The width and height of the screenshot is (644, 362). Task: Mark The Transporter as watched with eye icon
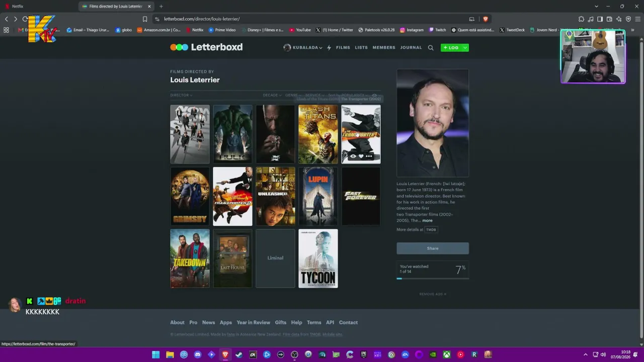click(353, 156)
